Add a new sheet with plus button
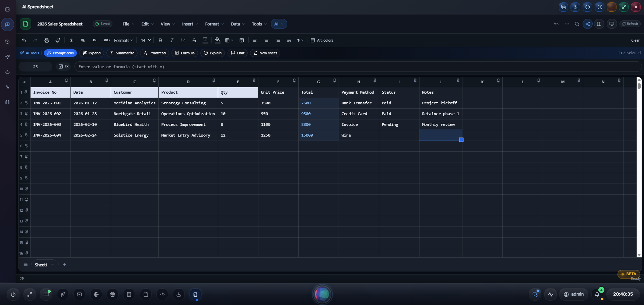Image resolution: width=644 pixels, height=305 pixels. coord(64,265)
